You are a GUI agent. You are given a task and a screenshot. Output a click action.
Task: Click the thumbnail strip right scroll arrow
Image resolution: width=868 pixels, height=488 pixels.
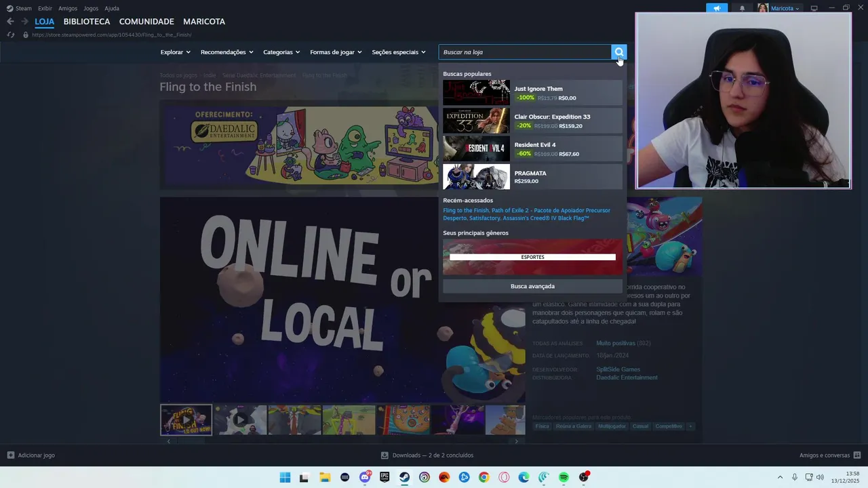(x=516, y=441)
